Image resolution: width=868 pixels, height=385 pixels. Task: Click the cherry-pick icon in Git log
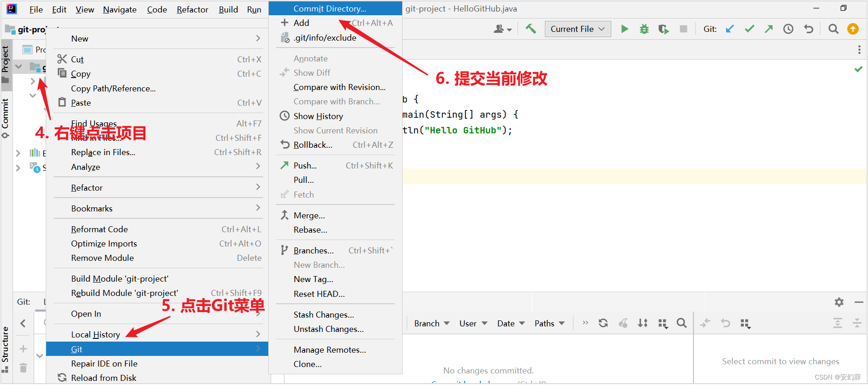[623, 323]
